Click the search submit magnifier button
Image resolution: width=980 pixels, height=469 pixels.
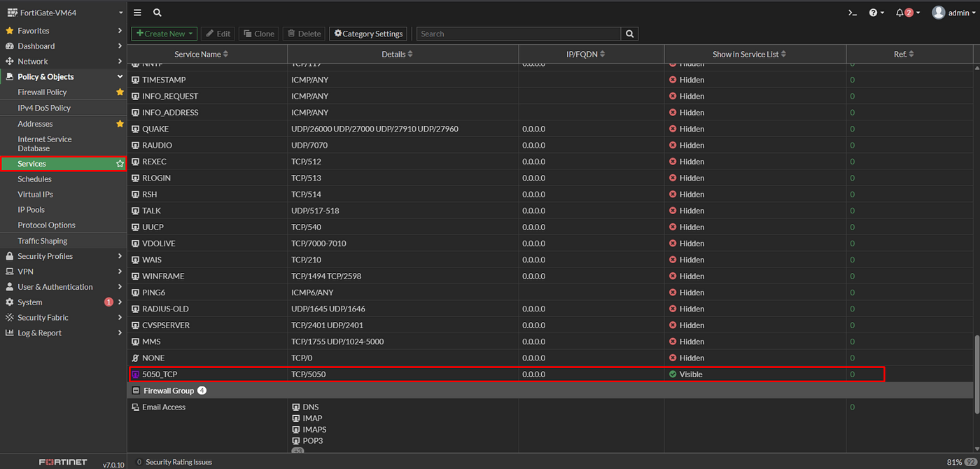630,34
